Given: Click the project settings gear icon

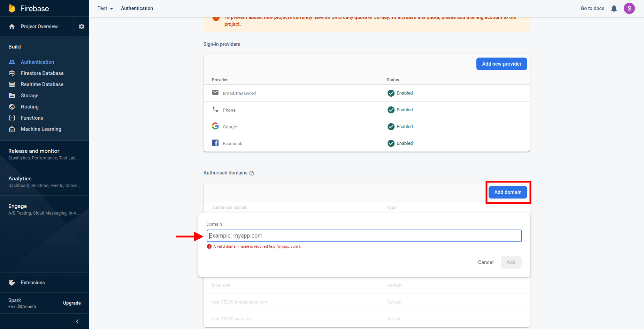Looking at the screenshot, I should 82,27.
